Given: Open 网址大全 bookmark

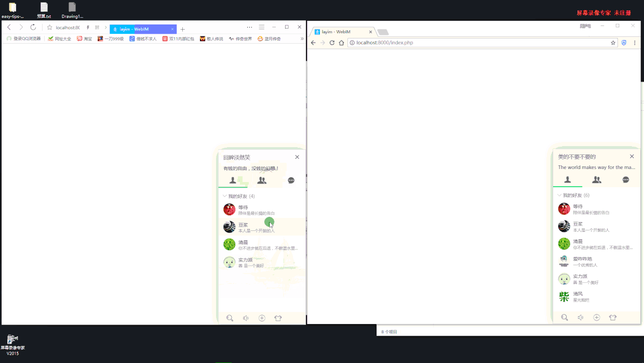Looking at the screenshot, I should (59, 39).
